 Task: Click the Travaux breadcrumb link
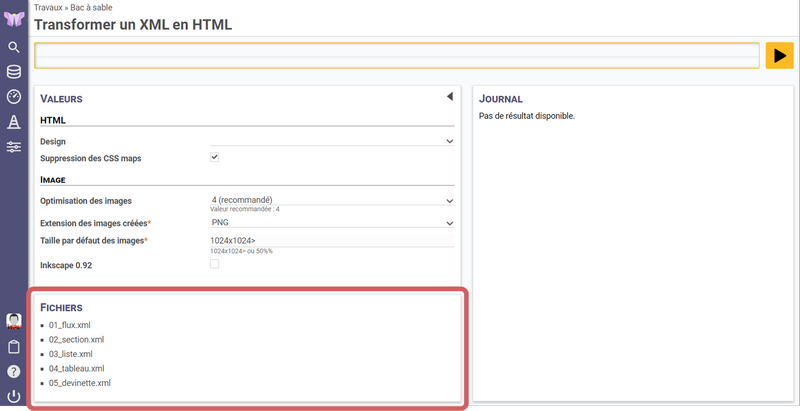coord(48,8)
